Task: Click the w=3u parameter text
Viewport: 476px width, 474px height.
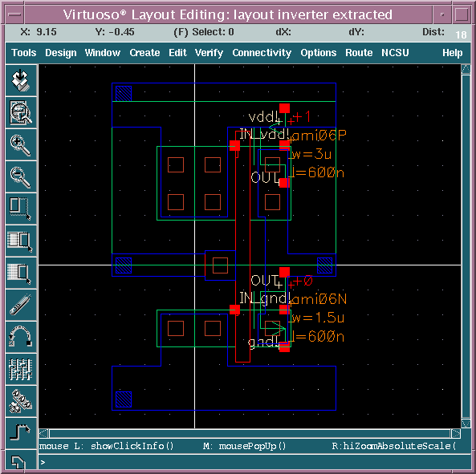Action: (x=311, y=154)
